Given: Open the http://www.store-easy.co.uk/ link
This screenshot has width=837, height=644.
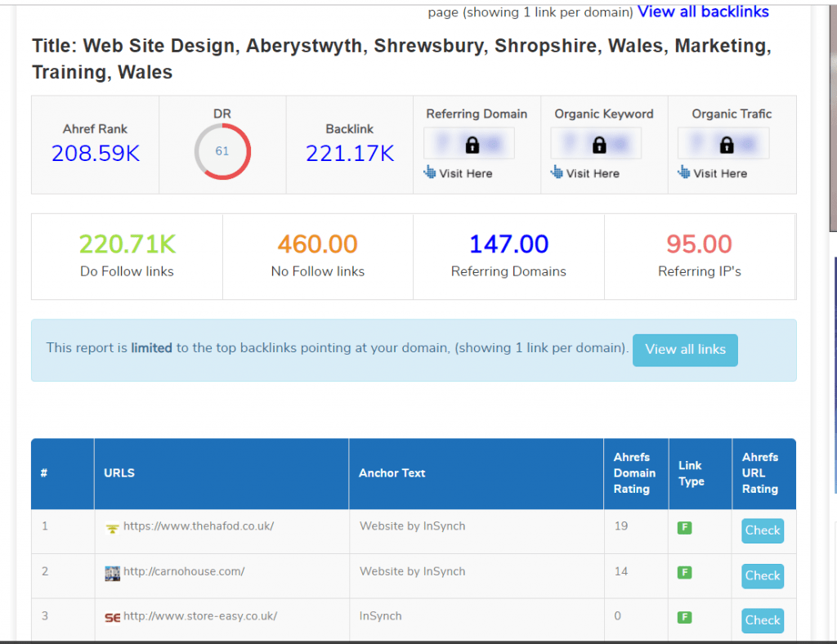Looking at the screenshot, I should coord(200,616).
